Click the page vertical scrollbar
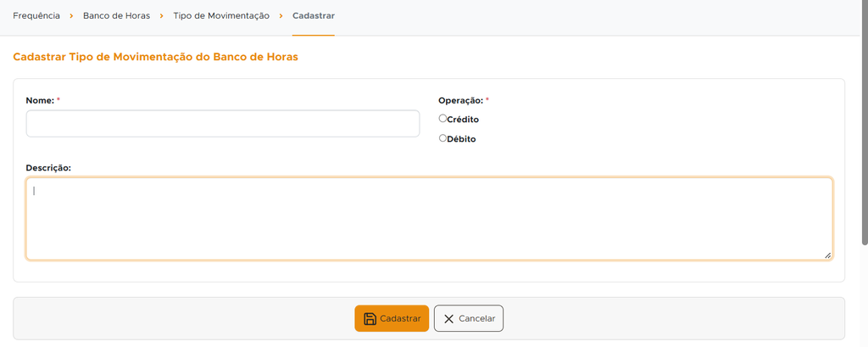Image resolution: width=868 pixels, height=347 pixels. pos(865,122)
